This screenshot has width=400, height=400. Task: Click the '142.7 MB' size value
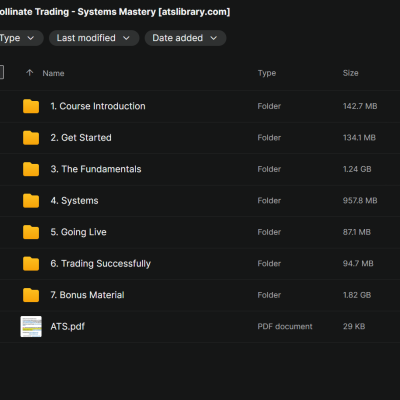pos(360,106)
